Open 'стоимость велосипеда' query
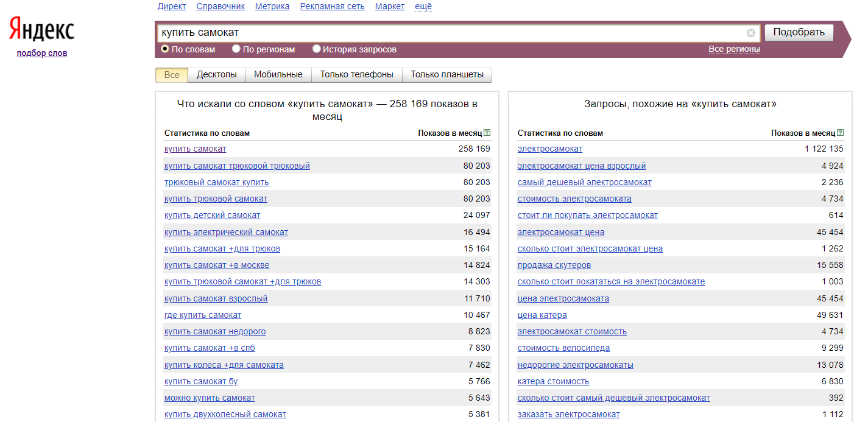This screenshot has width=868, height=422. click(x=563, y=348)
